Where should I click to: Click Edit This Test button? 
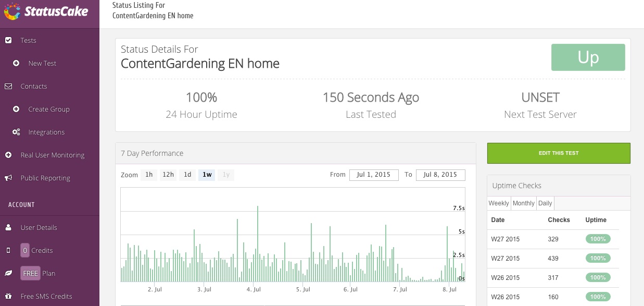click(x=559, y=153)
